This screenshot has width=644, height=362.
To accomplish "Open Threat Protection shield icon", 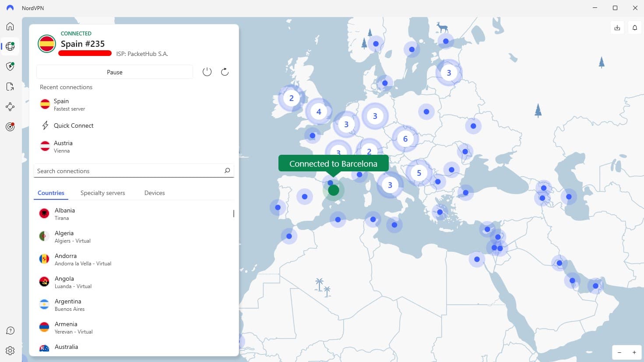I will 10,66.
